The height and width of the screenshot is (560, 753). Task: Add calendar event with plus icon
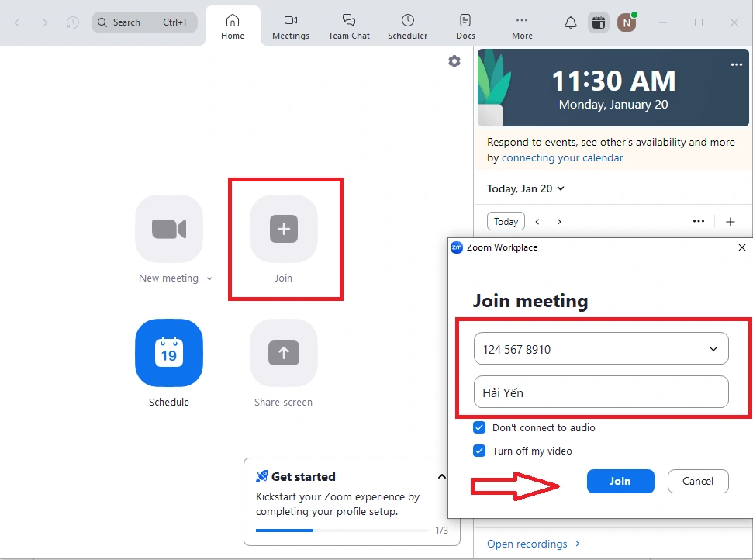click(730, 222)
